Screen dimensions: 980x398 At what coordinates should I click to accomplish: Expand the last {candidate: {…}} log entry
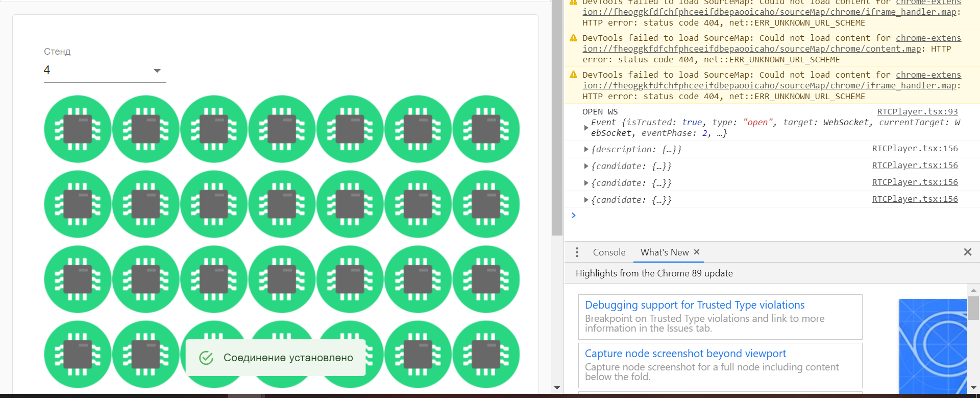pyautogui.click(x=586, y=200)
